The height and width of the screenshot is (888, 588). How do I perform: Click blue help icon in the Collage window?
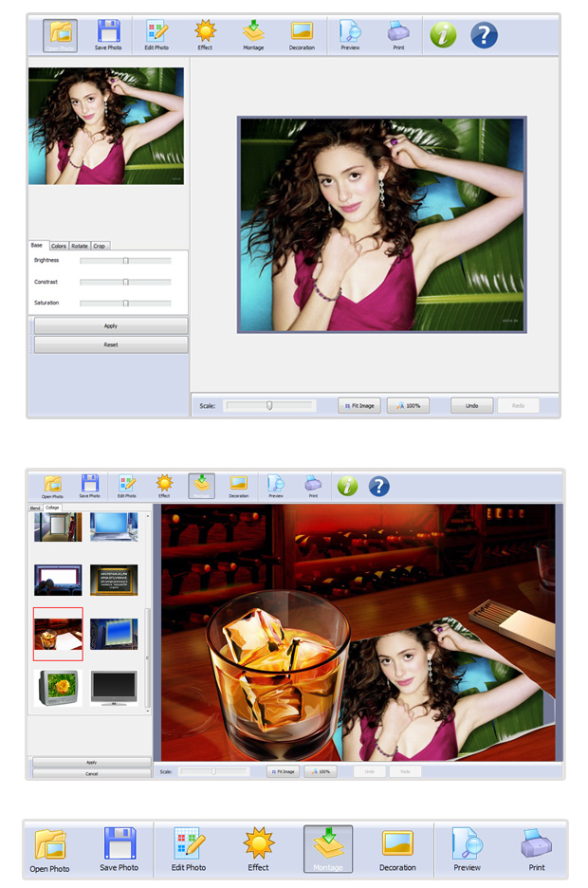coord(379,486)
